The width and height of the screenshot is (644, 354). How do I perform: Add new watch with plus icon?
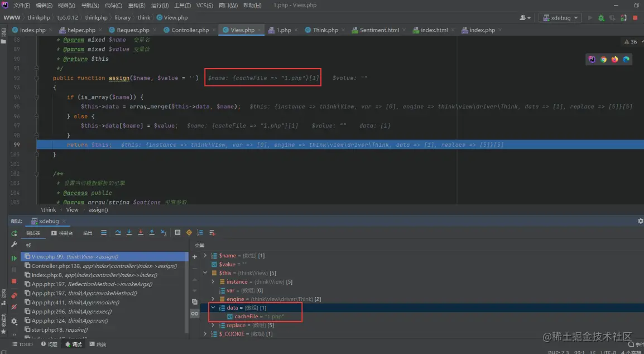coord(195,256)
